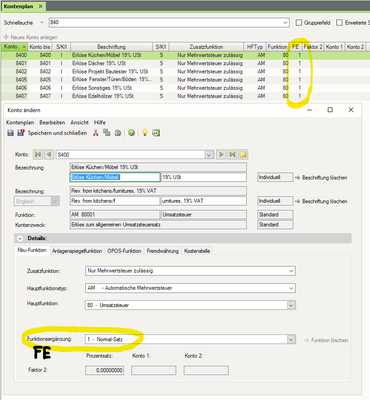The height and width of the screenshot is (400, 370).
Task: Click Neues Konto anlegen link
Action: pos(31,37)
